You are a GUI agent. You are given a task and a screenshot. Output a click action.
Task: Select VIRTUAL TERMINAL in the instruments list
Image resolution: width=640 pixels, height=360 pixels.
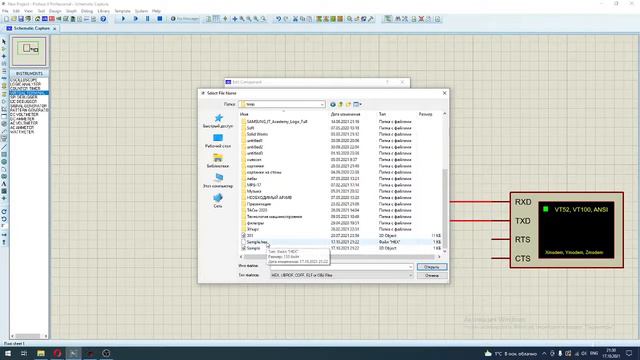(29, 93)
